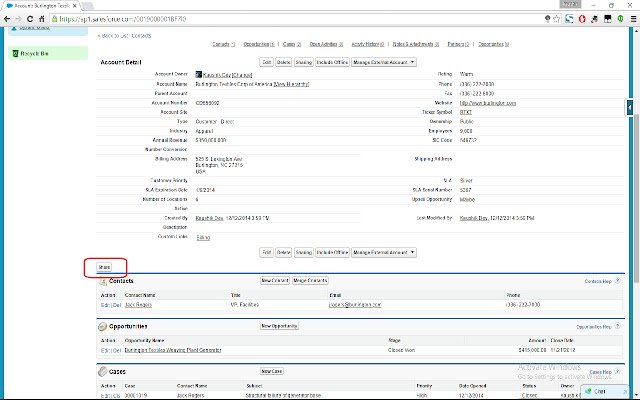
Task: Open Burlington Textiles Weaving Plant Generator opportunity
Action: pyautogui.click(x=173, y=350)
